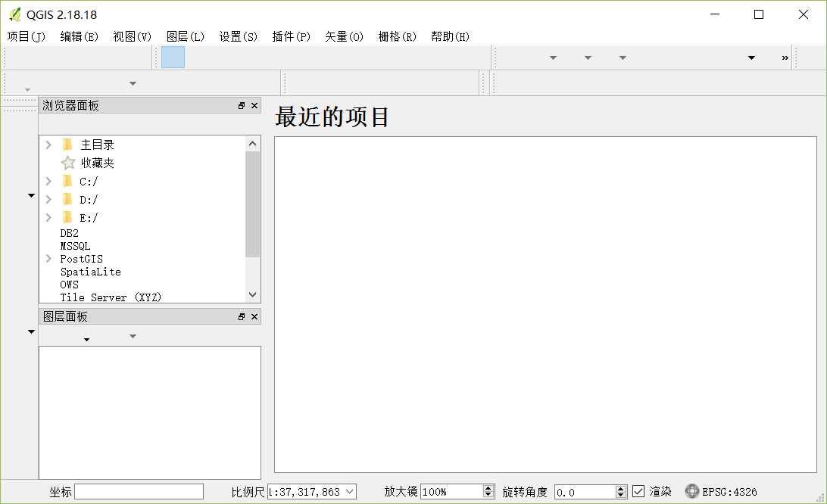Select the C:/ folder row

89,182
